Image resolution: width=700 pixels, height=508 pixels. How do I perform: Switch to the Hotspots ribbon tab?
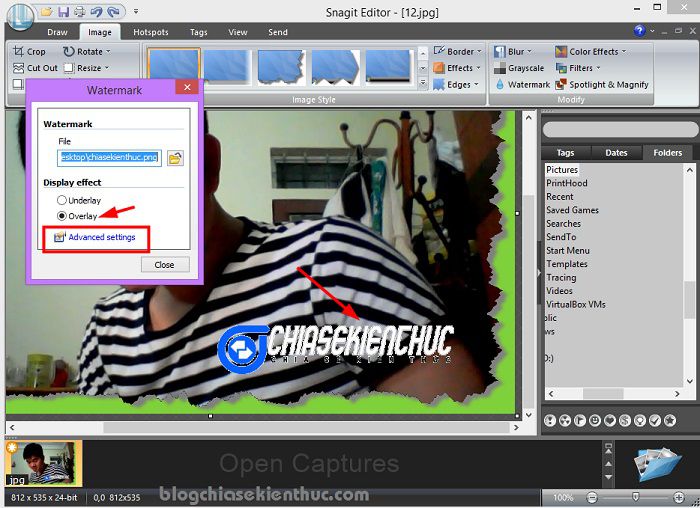tap(151, 32)
